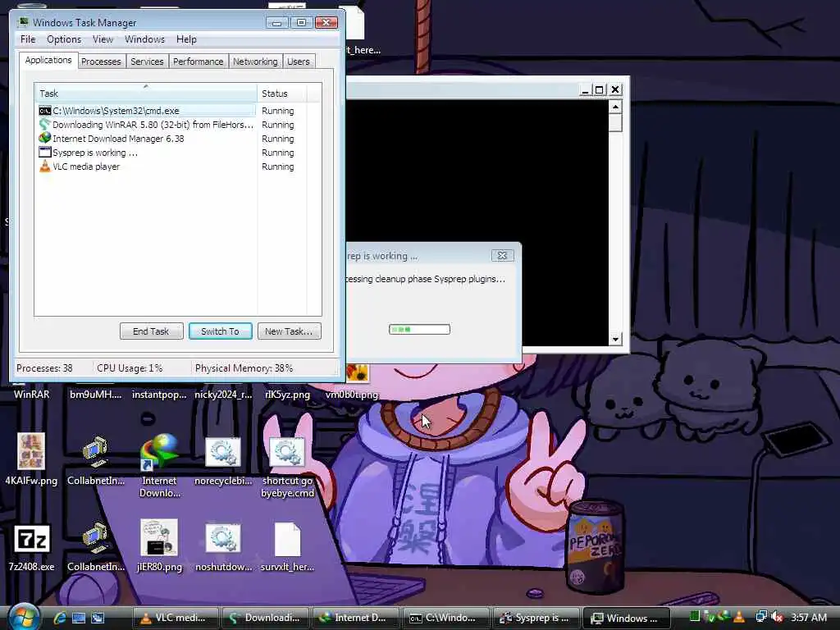This screenshot has height=630, width=840.
Task: Click cmd window scroll up arrow
Action: coord(615,107)
